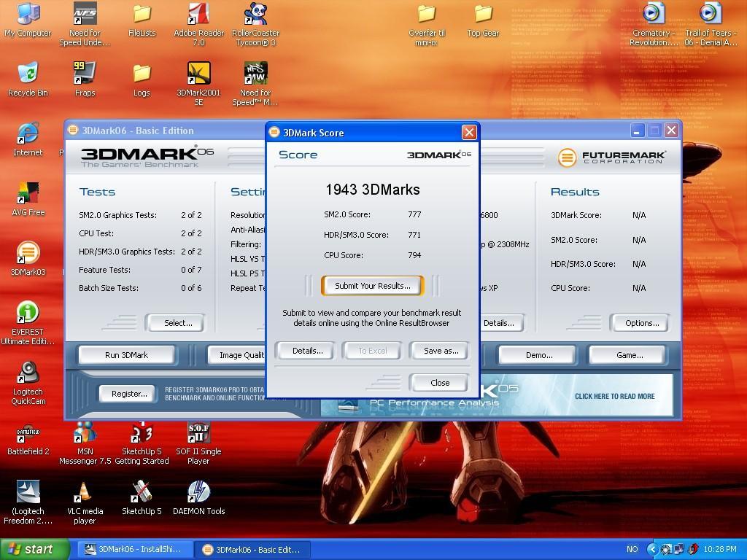Launch SketchUp 5

(x=142, y=498)
